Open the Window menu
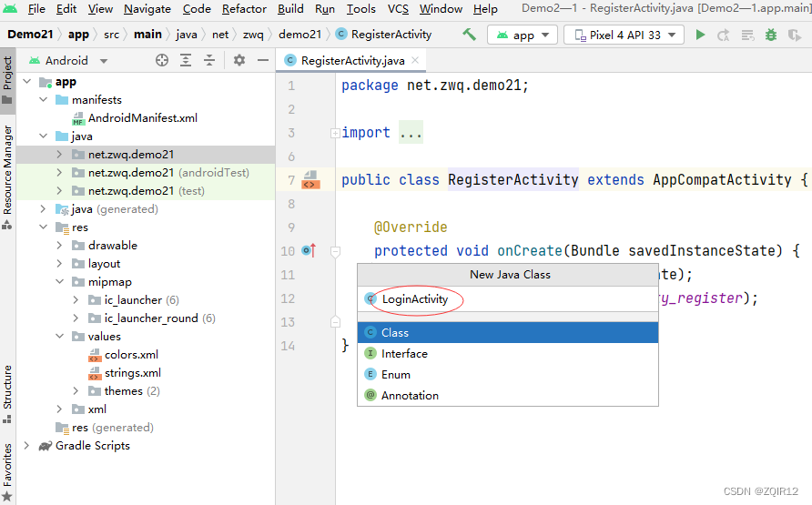Image resolution: width=812 pixels, height=505 pixels. pos(441,9)
